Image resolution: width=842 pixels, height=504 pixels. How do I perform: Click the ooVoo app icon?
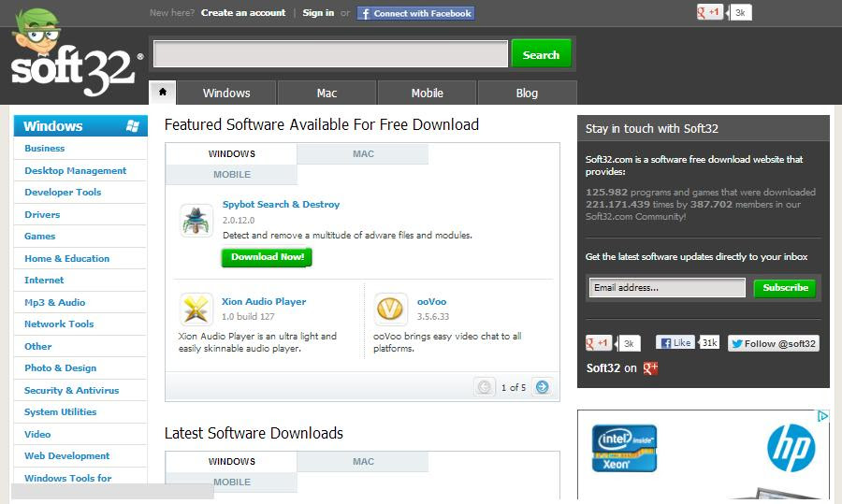click(x=390, y=310)
